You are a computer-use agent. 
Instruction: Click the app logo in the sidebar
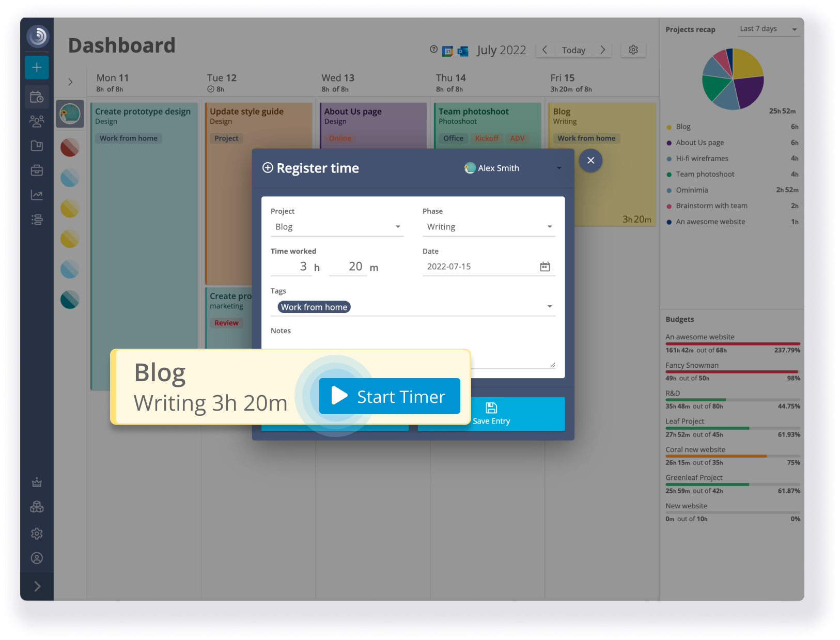[x=37, y=36]
